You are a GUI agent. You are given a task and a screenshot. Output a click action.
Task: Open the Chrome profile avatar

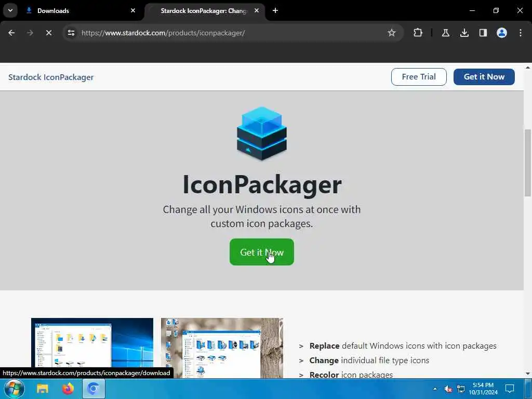coord(502,33)
